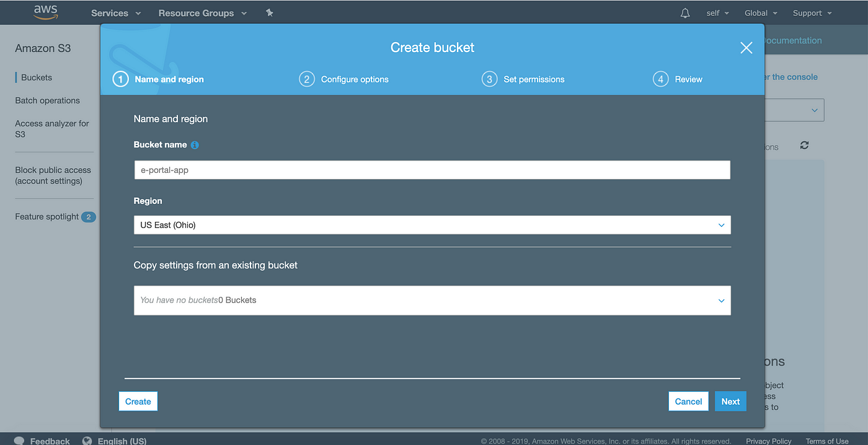Screen dimensions: 868x445
Task: Go to step 2 Configure options
Action: 343,79
